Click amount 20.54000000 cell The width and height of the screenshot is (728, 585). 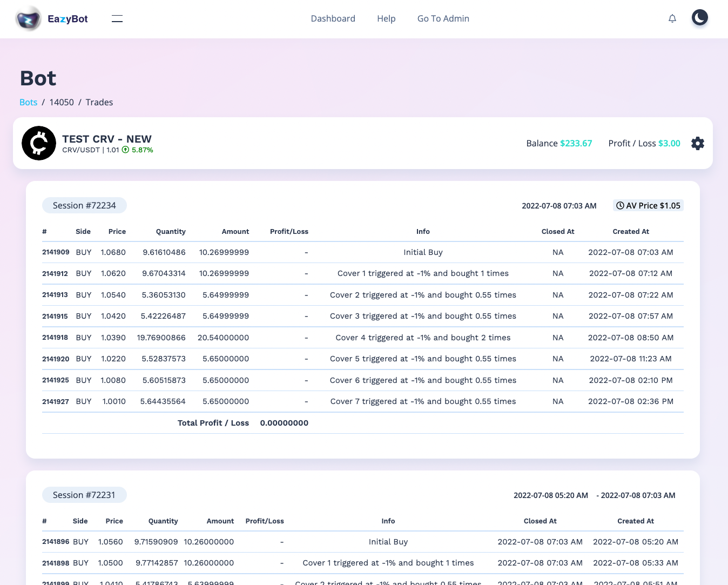point(223,338)
